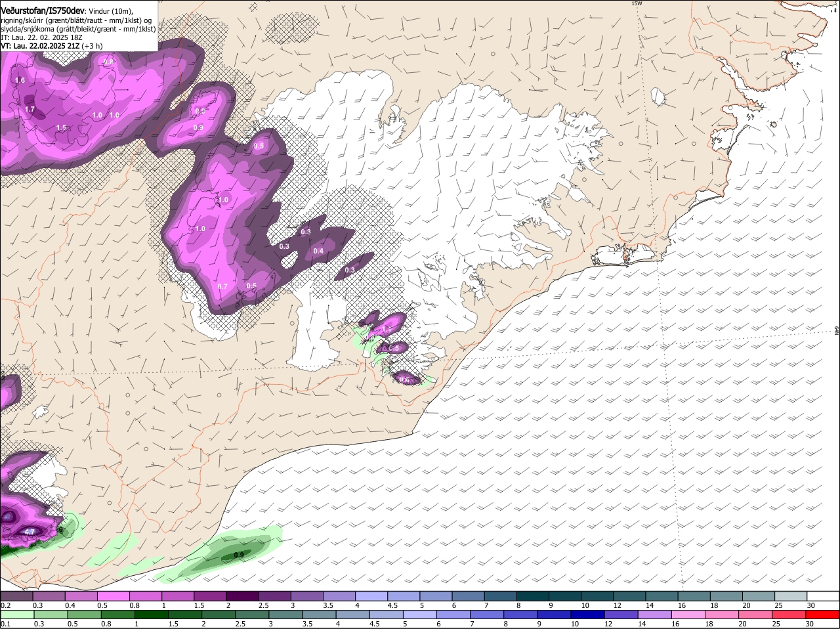Click the upper scale swatch between 4.5 and 5

click(x=402, y=596)
